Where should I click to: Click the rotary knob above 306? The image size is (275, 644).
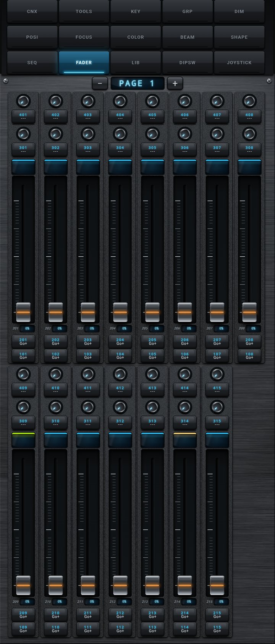(185, 134)
